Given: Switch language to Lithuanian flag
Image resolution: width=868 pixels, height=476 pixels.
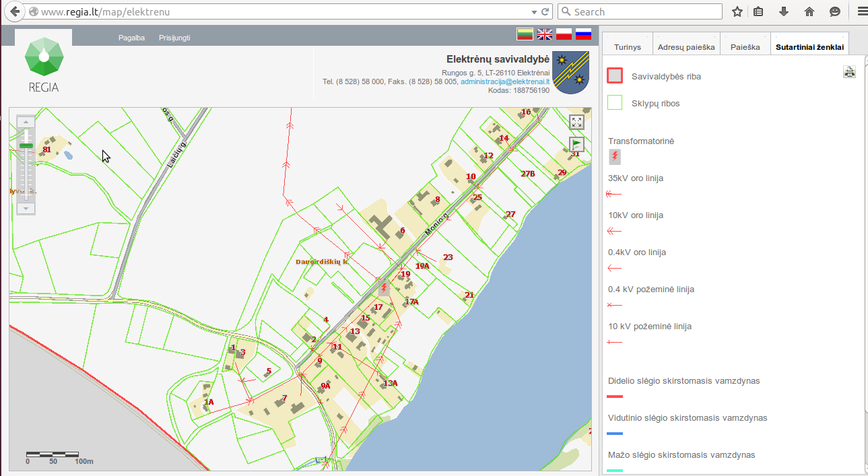Looking at the screenshot, I should click(x=525, y=34).
